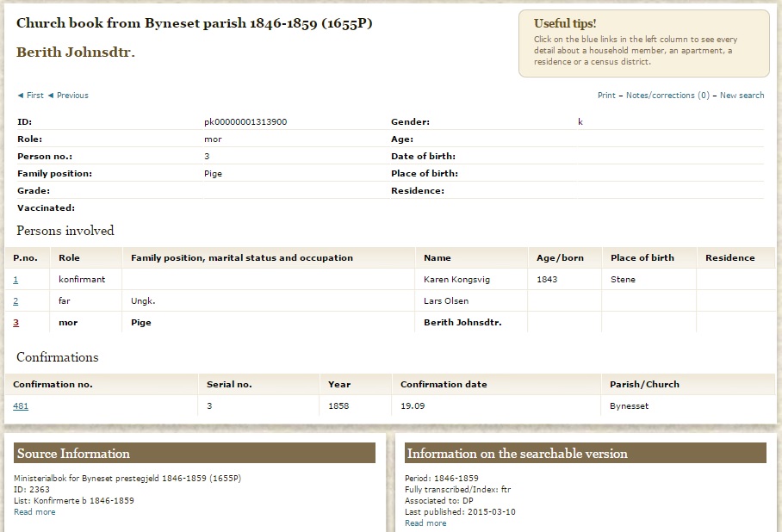The width and height of the screenshot is (782, 532).
Task: Click the Source Information header bar
Action: [195, 453]
